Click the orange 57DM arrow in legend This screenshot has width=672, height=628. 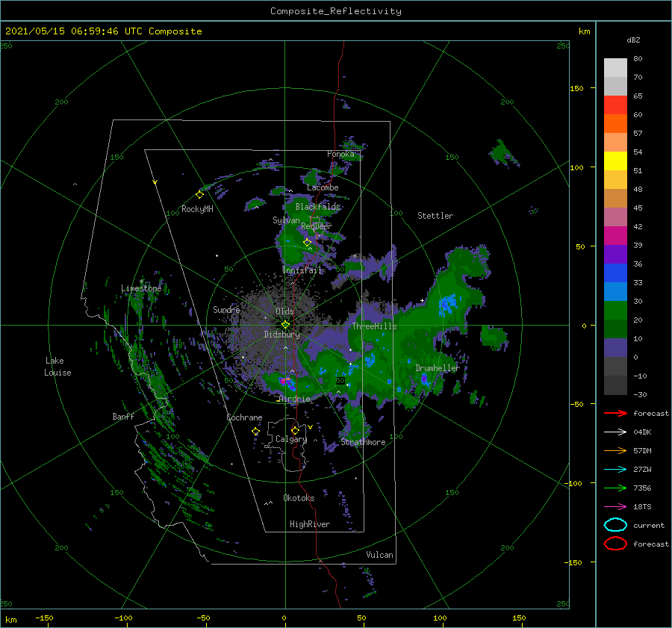[615, 450]
